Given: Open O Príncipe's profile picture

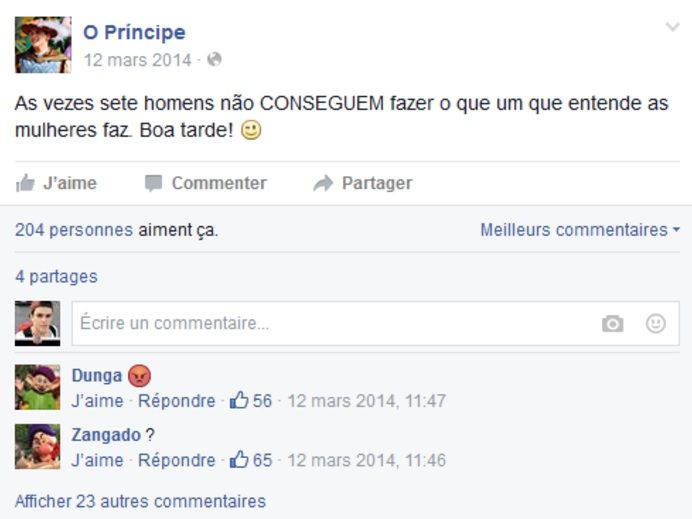Looking at the screenshot, I should pyautogui.click(x=43, y=45).
